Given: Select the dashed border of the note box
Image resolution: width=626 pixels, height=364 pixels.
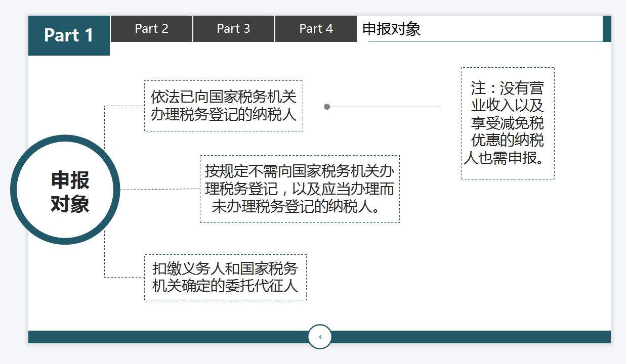Looking at the screenshot, I should (x=507, y=66).
